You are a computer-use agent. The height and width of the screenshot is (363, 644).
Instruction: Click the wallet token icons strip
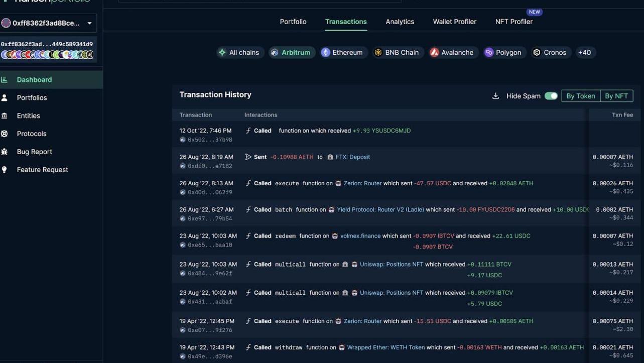coord(47,55)
